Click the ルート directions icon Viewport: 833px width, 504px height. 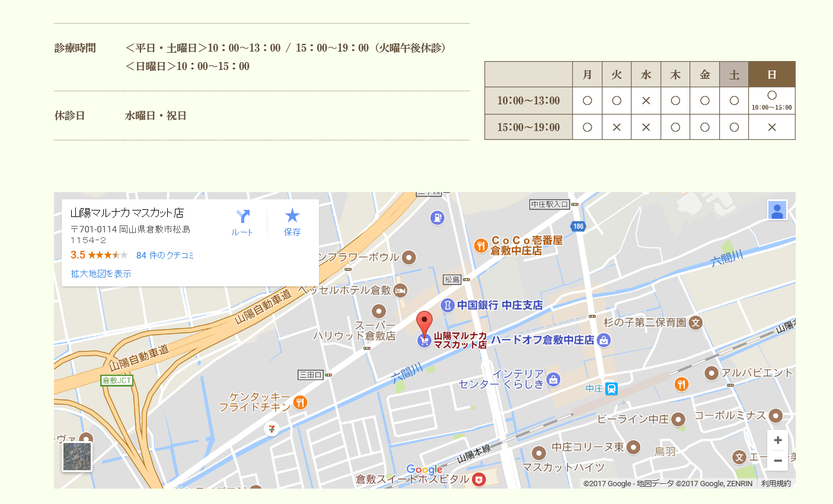click(x=242, y=216)
